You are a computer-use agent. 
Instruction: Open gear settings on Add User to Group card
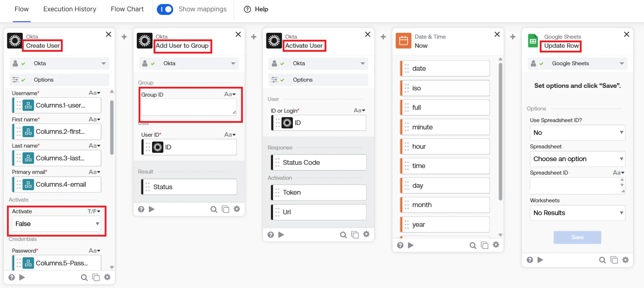click(237, 209)
